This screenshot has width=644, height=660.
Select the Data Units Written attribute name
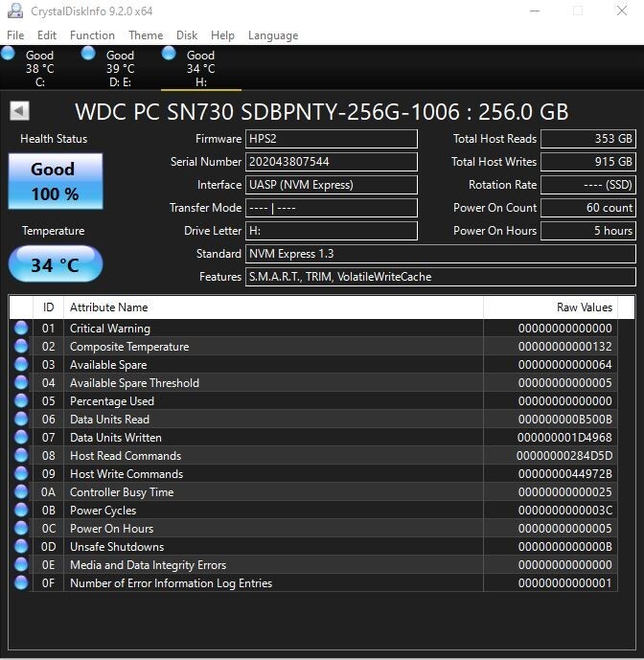[116, 438]
